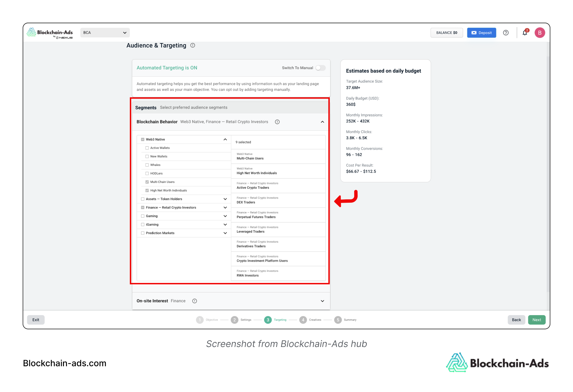This screenshot has width=573, height=392.
Task: Toggle Switch To Manual switch
Action: pos(321,68)
